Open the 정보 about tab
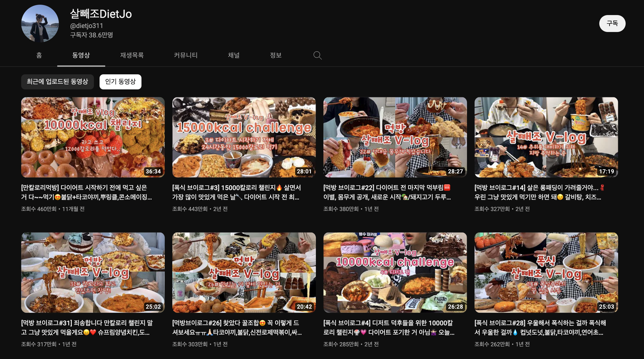644x359 pixels. (275, 55)
